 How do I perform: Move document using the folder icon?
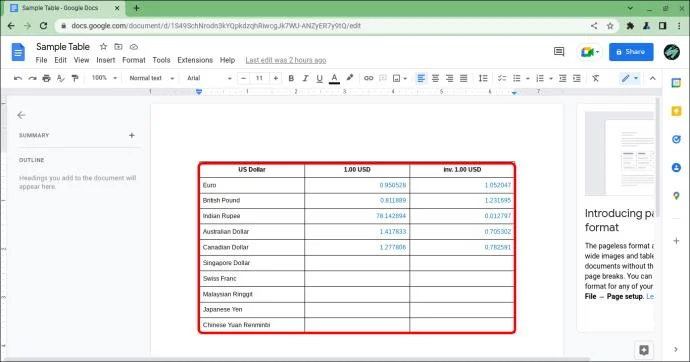(118, 47)
